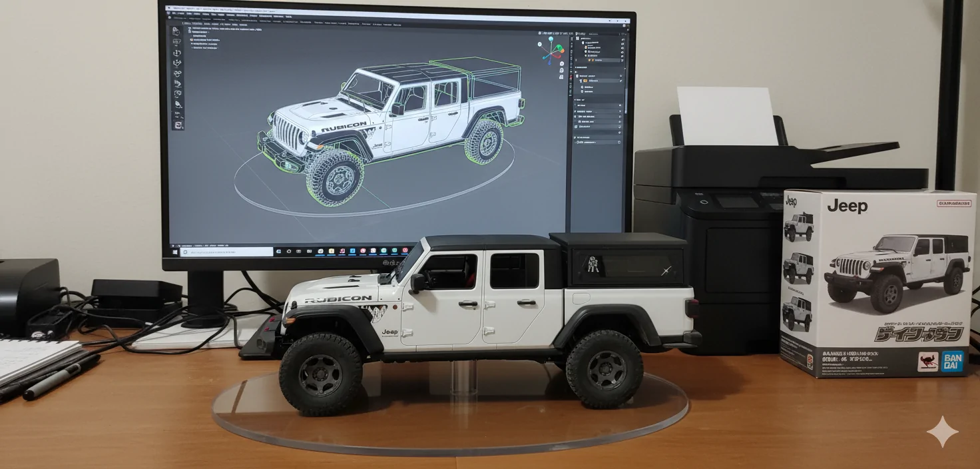Open the second menu in the application menu bar
Screen dimensions: 980x469
[x=189, y=13]
